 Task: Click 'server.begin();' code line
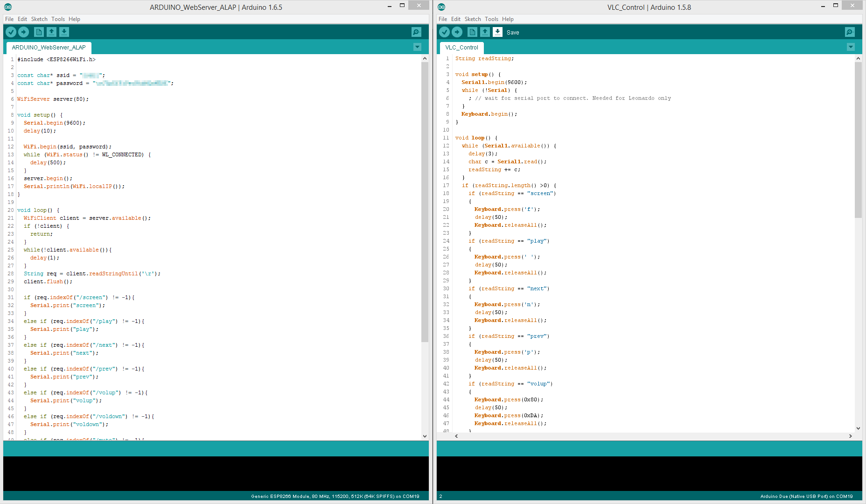coord(48,179)
